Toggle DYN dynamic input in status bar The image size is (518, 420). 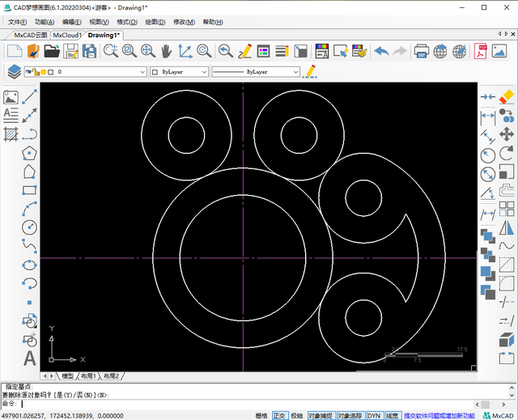(x=373, y=415)
